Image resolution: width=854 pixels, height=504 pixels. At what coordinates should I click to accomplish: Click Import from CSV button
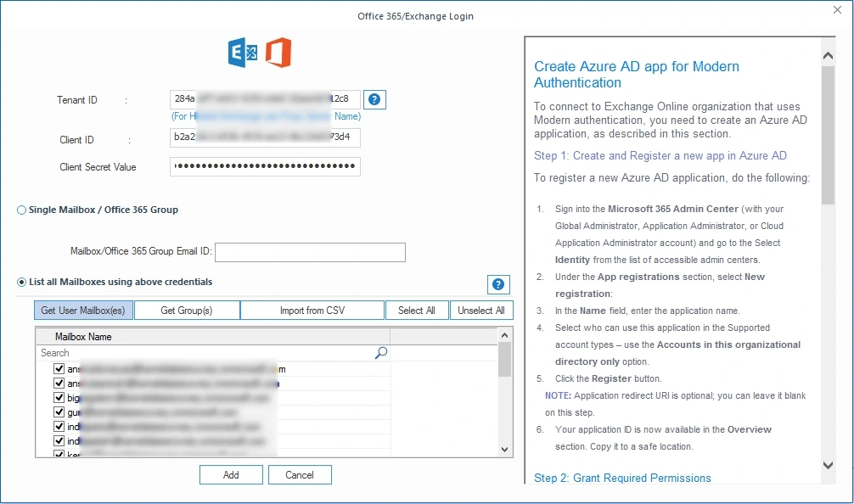pos(312,311)
